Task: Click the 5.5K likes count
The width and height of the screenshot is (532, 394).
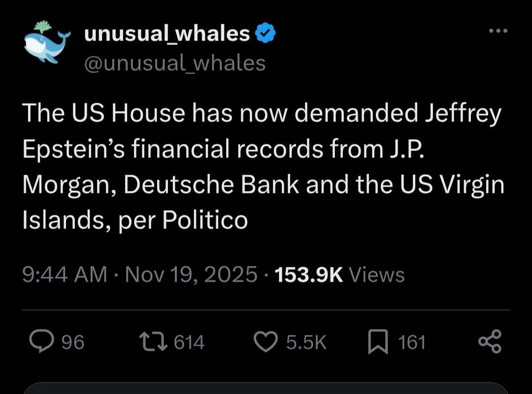Action: click(306, 342)
